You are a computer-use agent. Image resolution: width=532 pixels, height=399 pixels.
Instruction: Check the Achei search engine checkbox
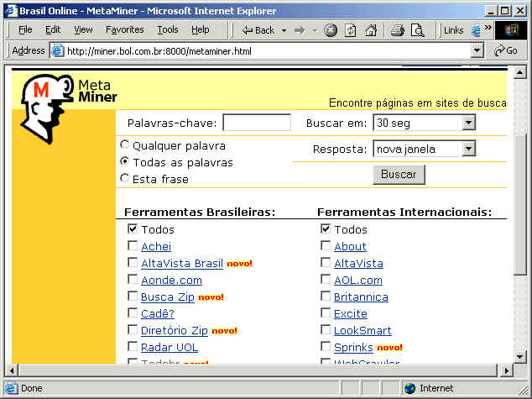[133, 246]
